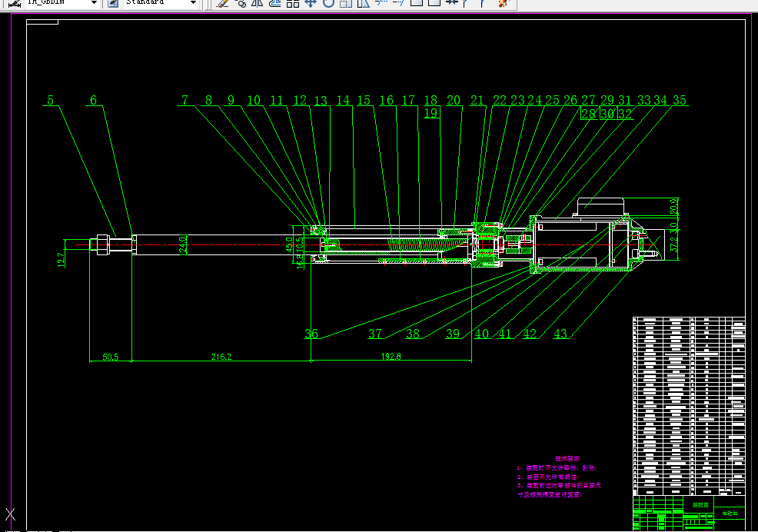Click the table style icon before Standard
Screen dimensions: 758x532
[113, 3]
